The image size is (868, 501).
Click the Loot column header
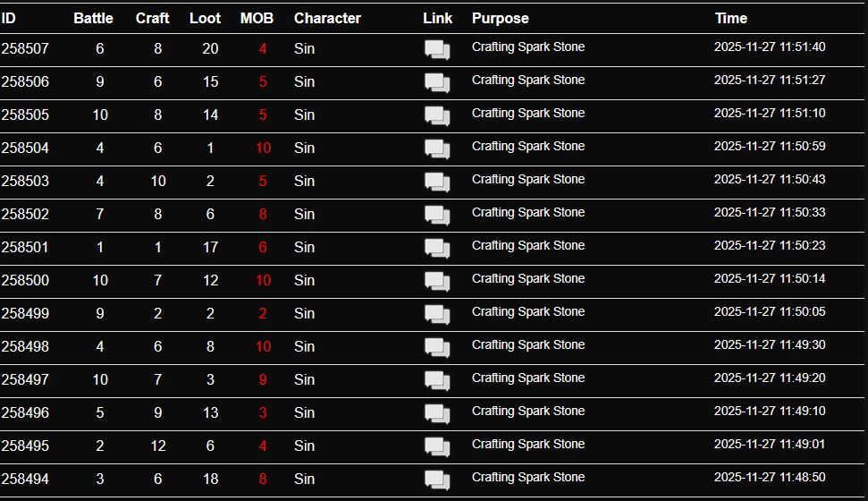tap(206, 18)
